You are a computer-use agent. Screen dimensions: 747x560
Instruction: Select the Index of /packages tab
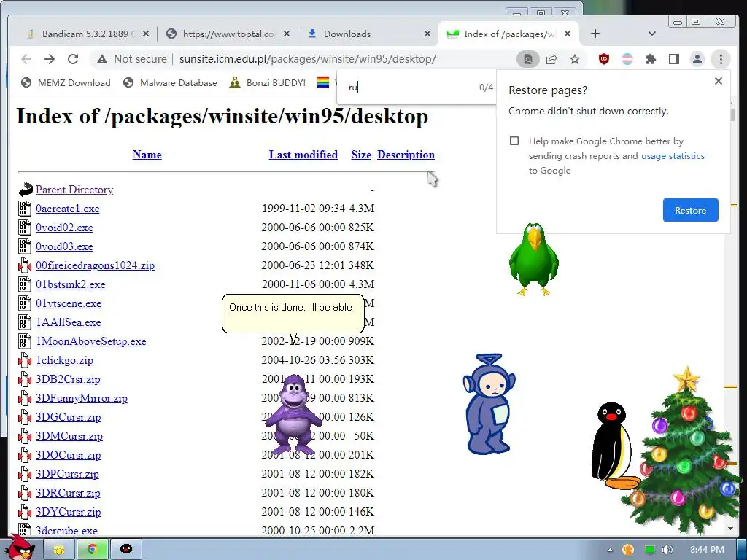508,34
